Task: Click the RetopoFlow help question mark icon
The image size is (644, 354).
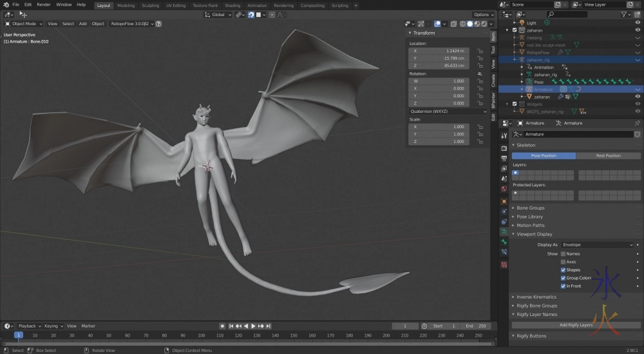Action: pos(158,24)
